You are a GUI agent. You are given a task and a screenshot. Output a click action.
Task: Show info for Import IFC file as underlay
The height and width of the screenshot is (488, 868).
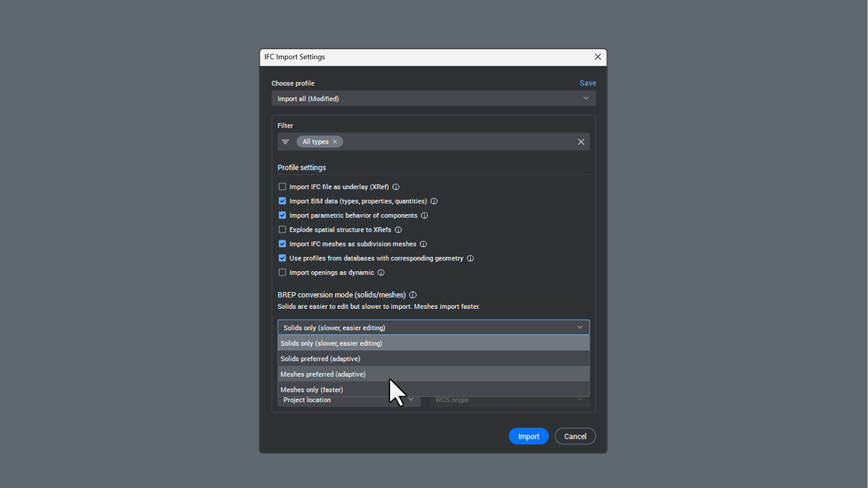(396, 187)
